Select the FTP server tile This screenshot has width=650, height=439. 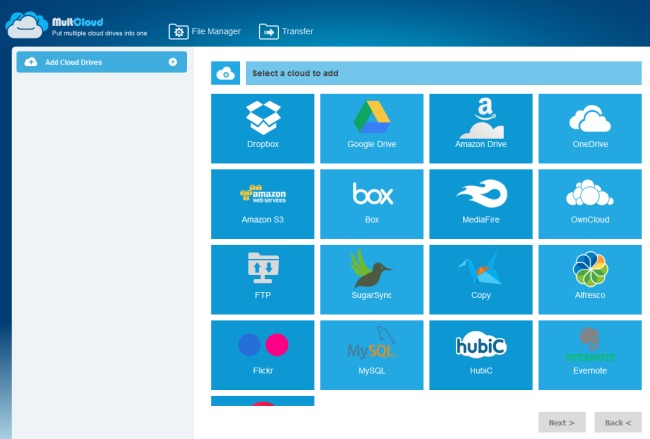click(x=262, y=279)
